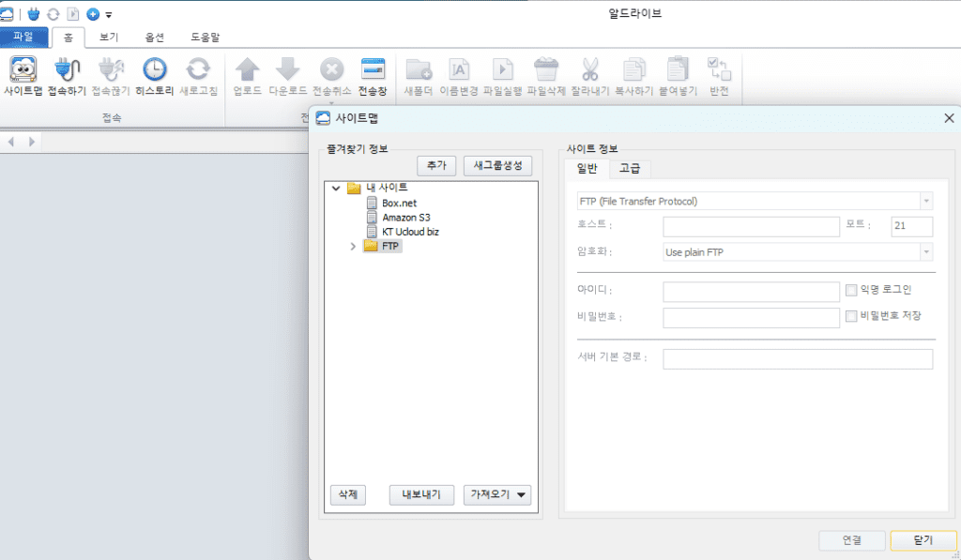Click the forward navigation arrow
The width and height of the screenshot is (961, 560).
click(32, 143)
